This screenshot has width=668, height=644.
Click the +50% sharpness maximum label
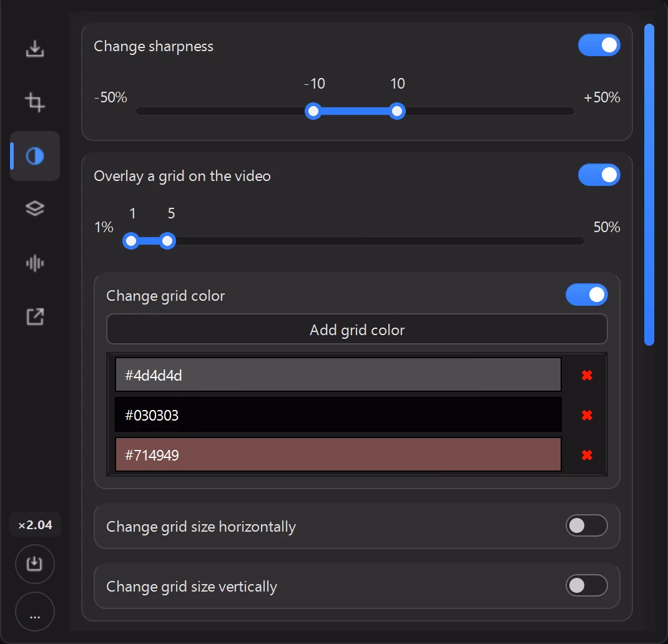602,97
